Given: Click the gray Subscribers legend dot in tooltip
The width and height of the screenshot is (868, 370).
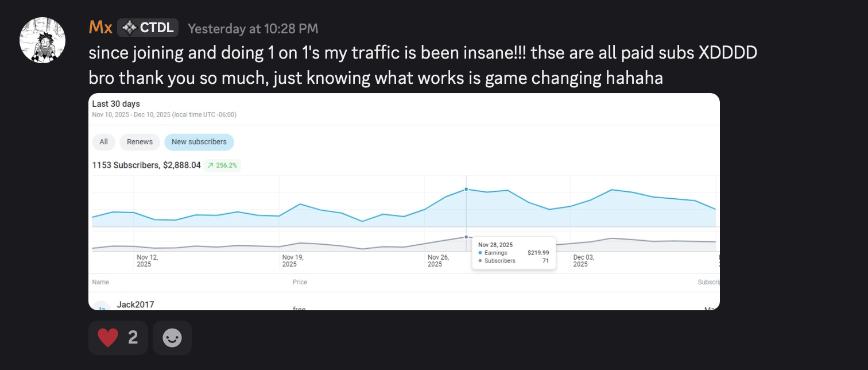Looking at the screenshot, I should tap(480, 261).
